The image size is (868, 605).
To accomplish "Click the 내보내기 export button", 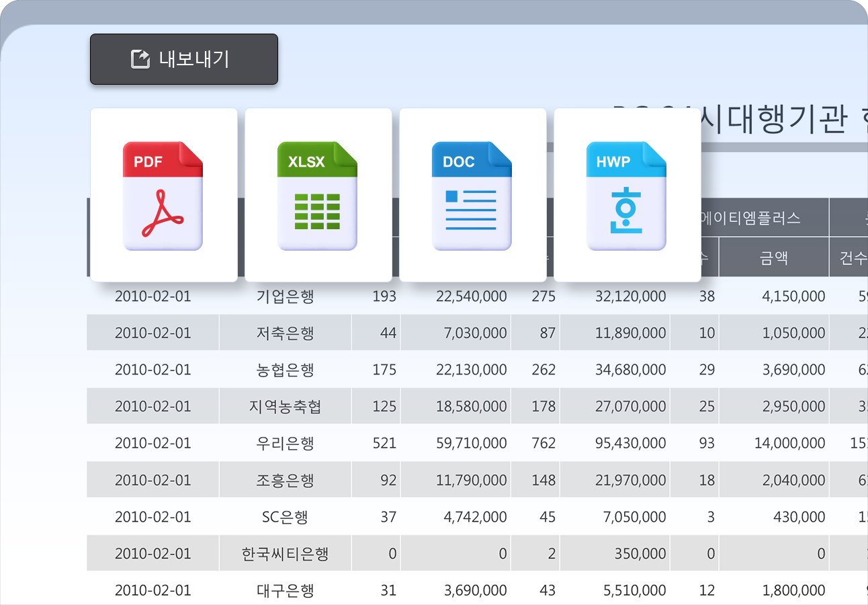I will 184,59.
